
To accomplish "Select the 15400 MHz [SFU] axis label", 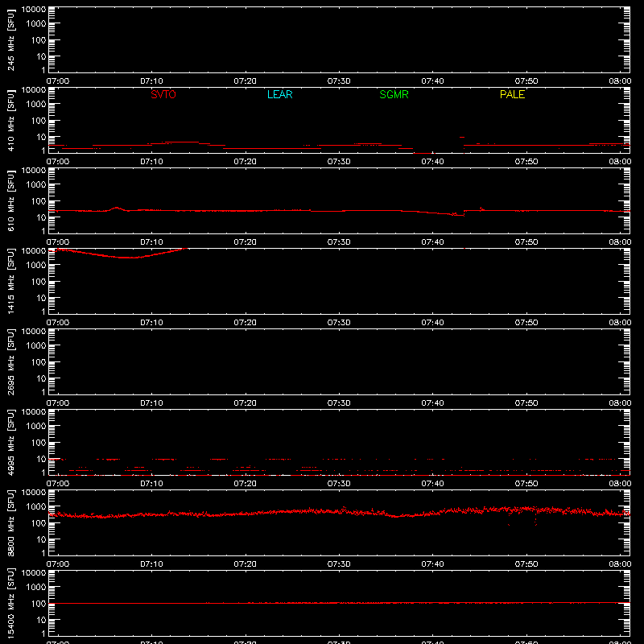I will [x=10, y=603].
